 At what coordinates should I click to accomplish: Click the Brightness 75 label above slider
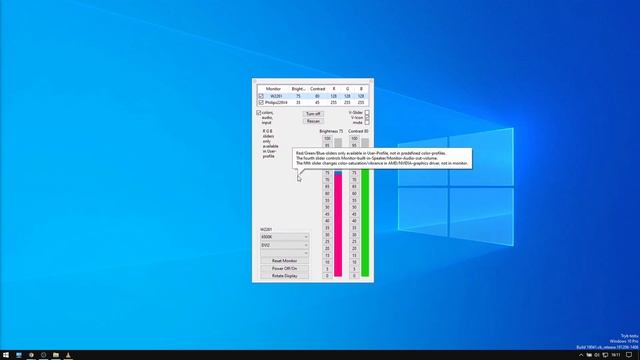tap(331, 131)
